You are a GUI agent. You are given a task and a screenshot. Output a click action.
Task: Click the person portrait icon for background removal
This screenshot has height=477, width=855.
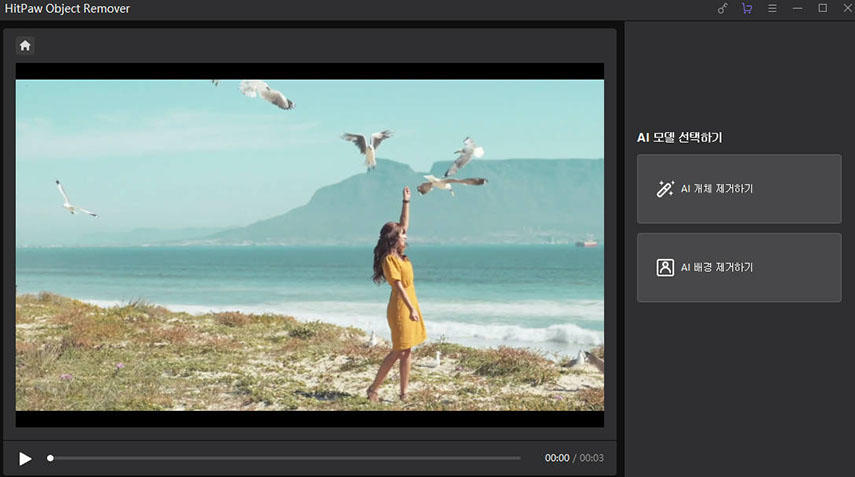pyautogui.click(x=665, y=267)
